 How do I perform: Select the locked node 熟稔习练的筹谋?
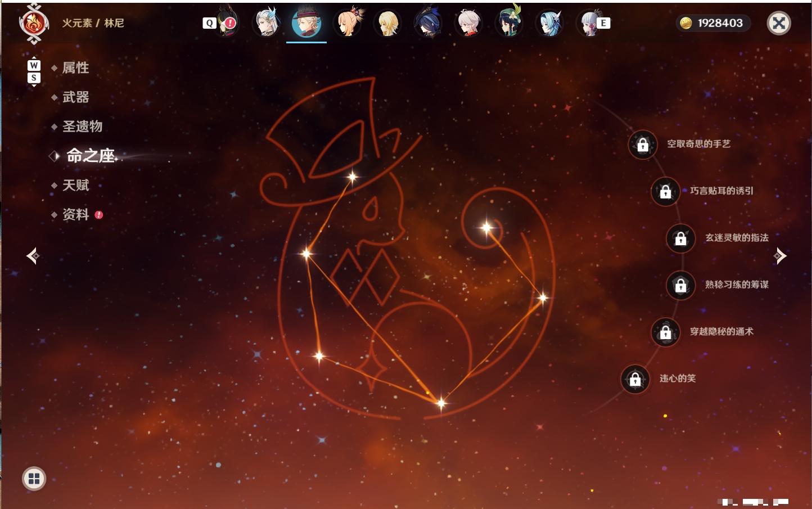680,285
